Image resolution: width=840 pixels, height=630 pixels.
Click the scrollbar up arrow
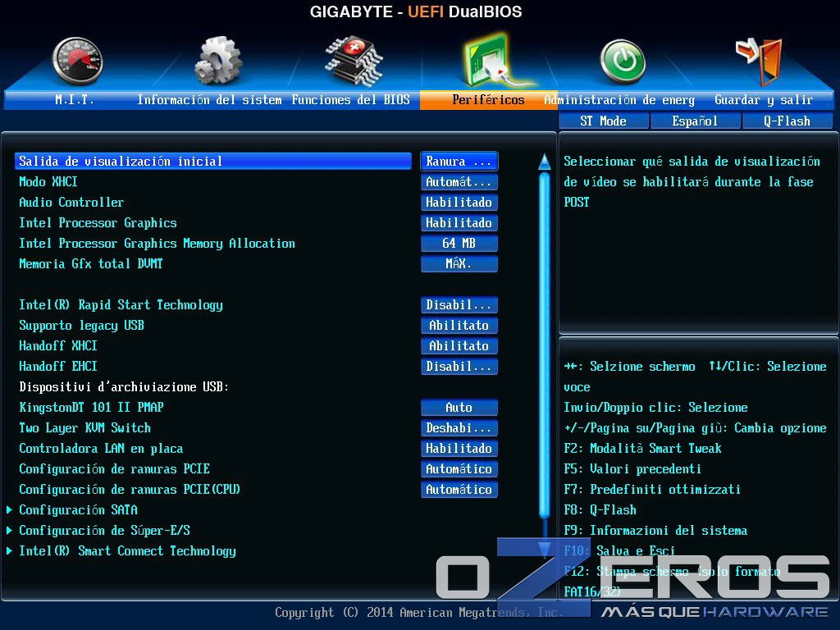pos(545,162)
